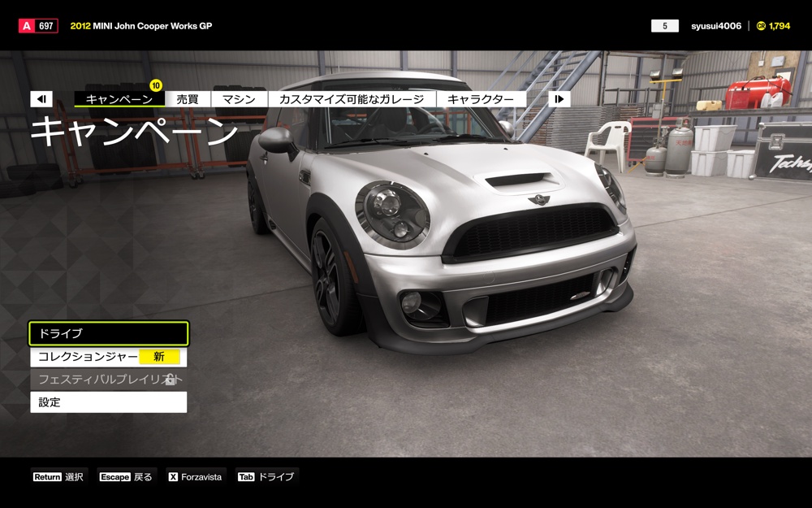Click the Tab ドライブ key hint
This screenshot has width=812, height=508.
click(x=266, y=477)
